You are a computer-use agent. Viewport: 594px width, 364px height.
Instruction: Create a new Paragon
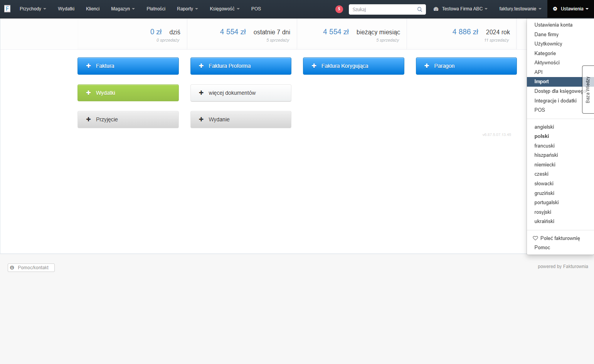pyautogui.click(x=466, y=66)
